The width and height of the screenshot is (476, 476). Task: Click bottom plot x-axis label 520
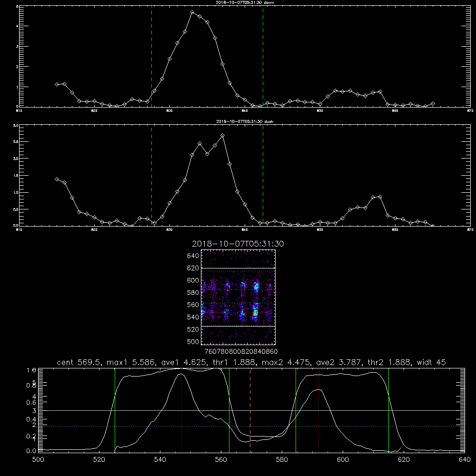point(99,460)
